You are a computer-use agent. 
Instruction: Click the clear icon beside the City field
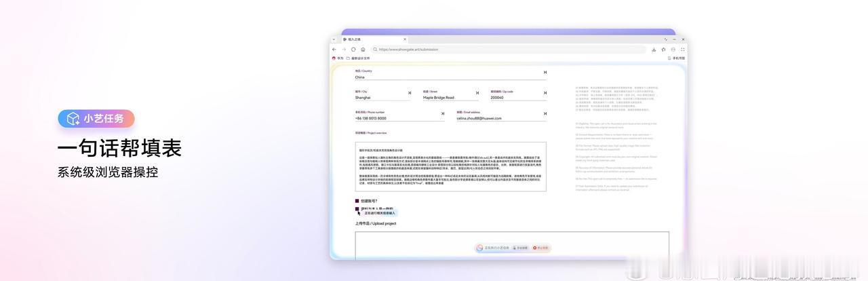[x=410, y=92]
